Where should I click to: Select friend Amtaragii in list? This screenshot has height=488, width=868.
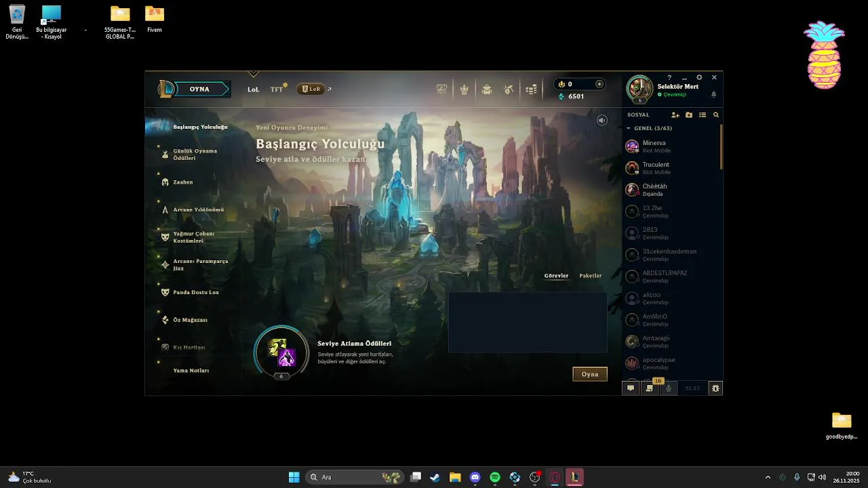[x=671, y=342]
